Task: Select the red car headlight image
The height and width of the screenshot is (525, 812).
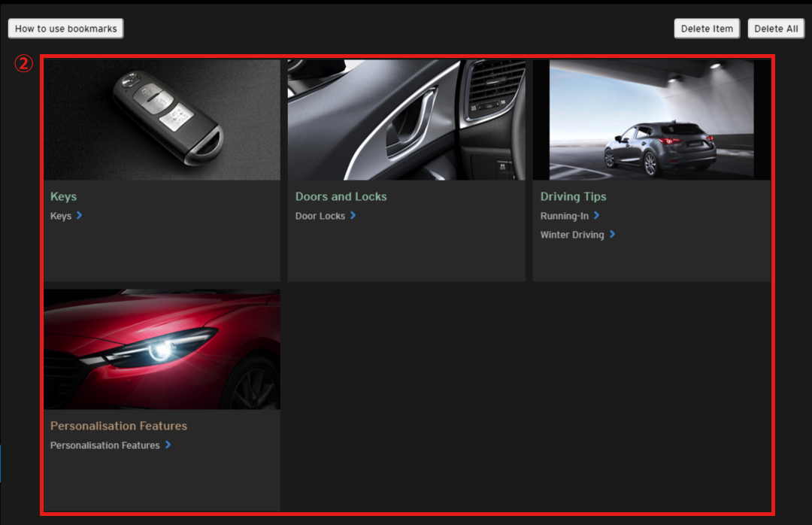Action: pos(162,349)
